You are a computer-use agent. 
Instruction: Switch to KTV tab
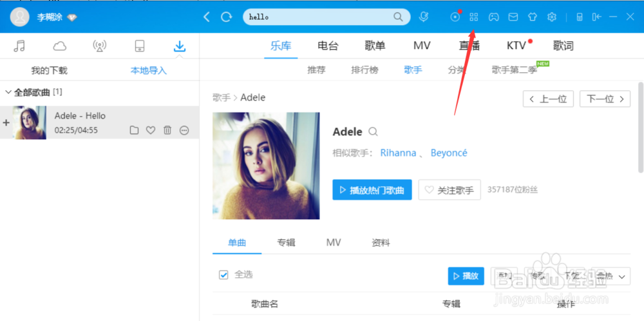coord(516,46)
